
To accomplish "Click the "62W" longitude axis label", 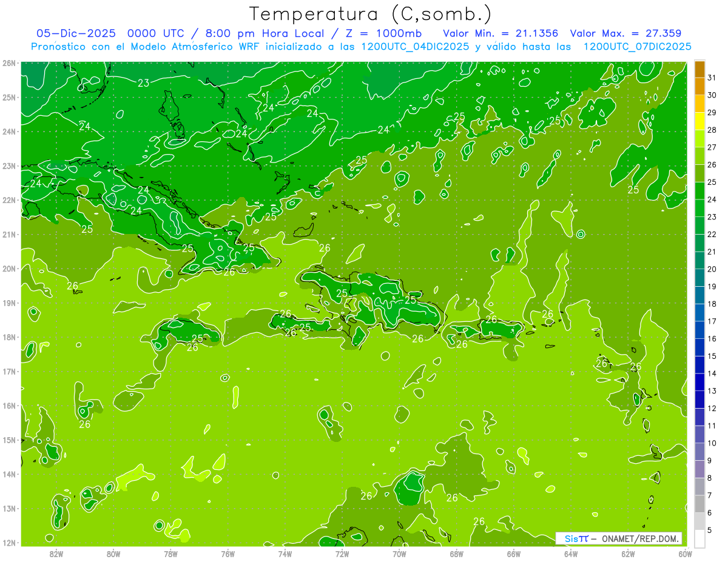I will 628,554.
